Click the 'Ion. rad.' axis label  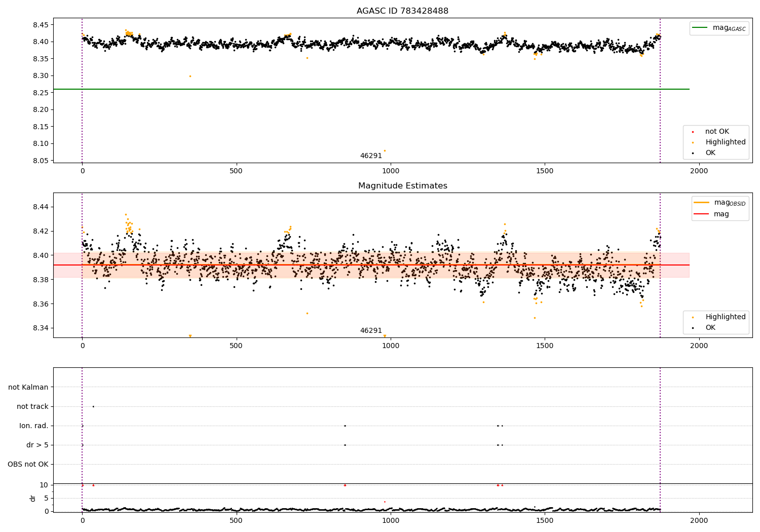tap(34, 426)
